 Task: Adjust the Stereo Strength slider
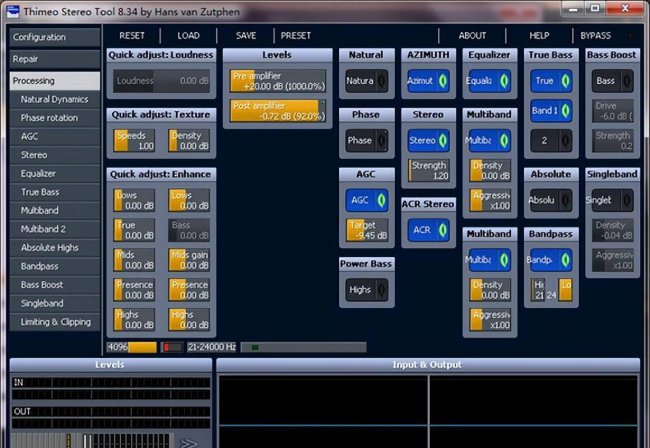(429, 170)
